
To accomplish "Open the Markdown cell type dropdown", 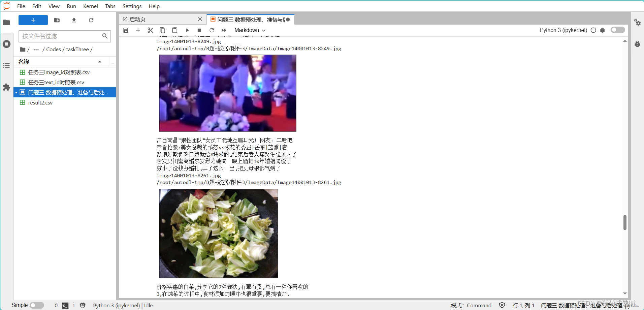I will (250, 30).
